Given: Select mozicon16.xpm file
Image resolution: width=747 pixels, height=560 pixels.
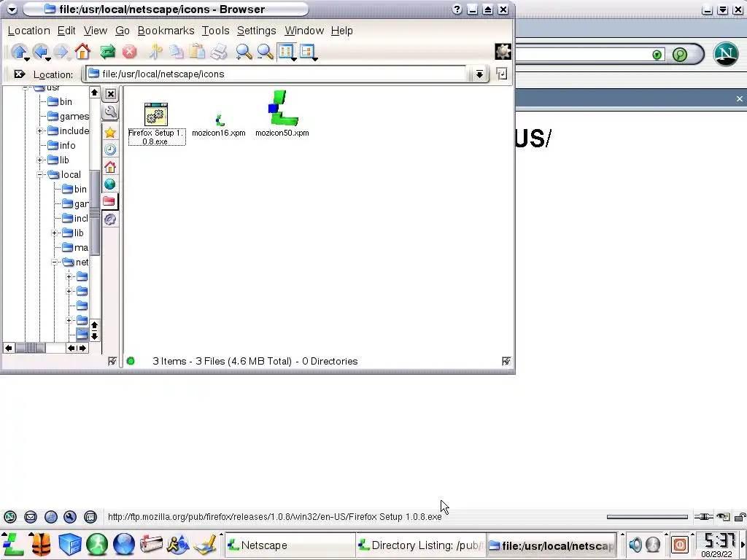Looking at the screenshot, I should pyautogui.click(x=219, y=125).
